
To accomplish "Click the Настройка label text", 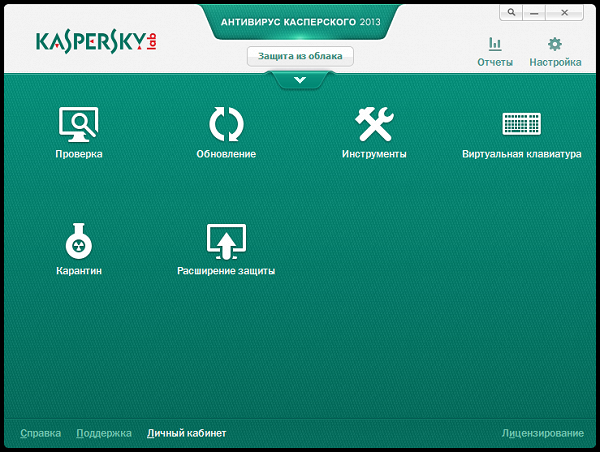I will click(x=555, y=62).
